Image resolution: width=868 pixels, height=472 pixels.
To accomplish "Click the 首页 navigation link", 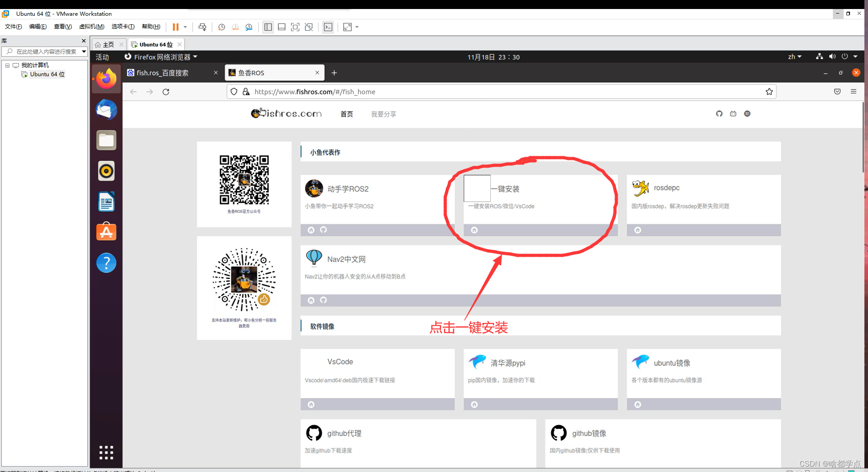I will tap(347, 114).
